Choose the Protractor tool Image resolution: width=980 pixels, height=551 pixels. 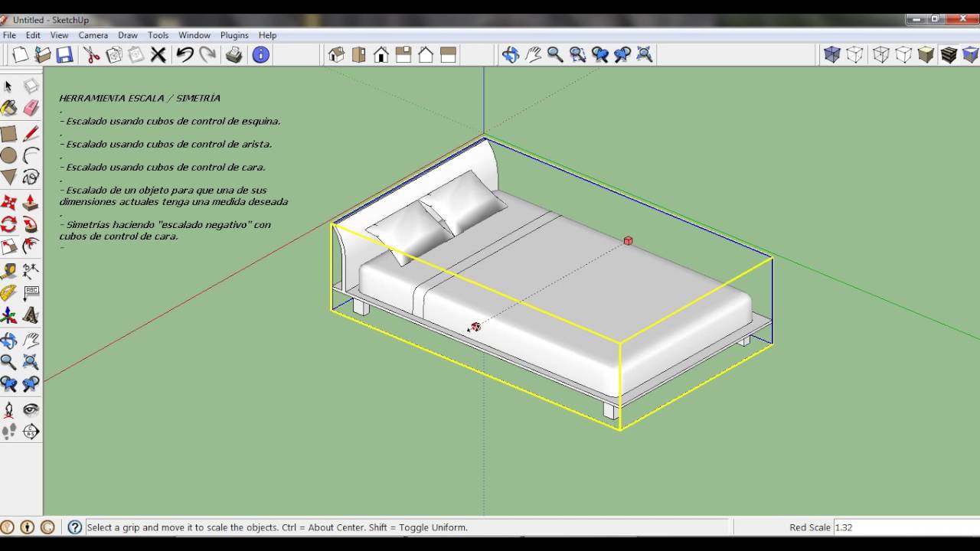tap(8, 293)
